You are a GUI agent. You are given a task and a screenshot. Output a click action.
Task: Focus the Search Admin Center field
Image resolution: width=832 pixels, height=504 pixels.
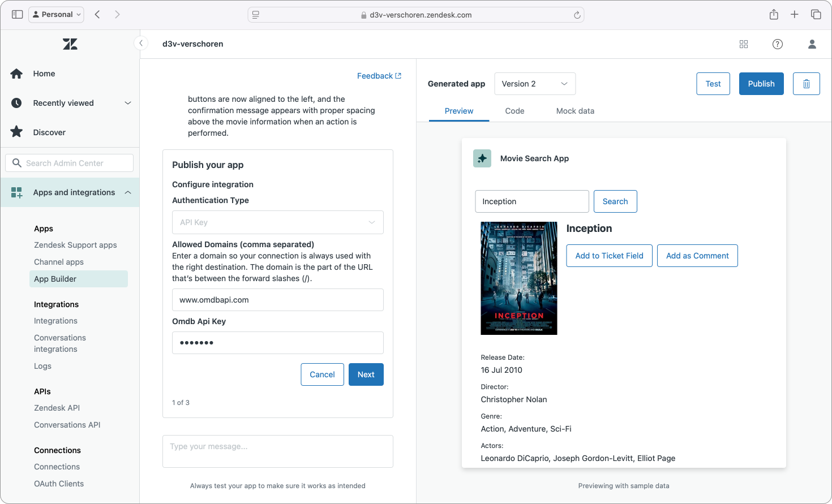[70, 163]
